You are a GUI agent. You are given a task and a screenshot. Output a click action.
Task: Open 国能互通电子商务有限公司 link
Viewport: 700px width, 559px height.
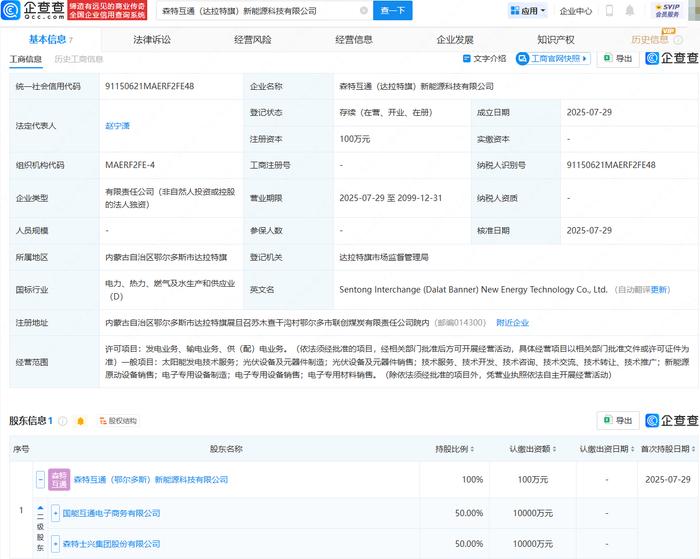[111, 513]
